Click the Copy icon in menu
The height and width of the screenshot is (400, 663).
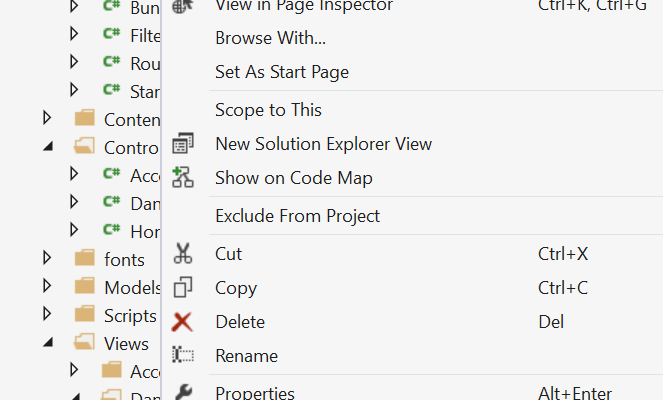(x=183, y=288)
